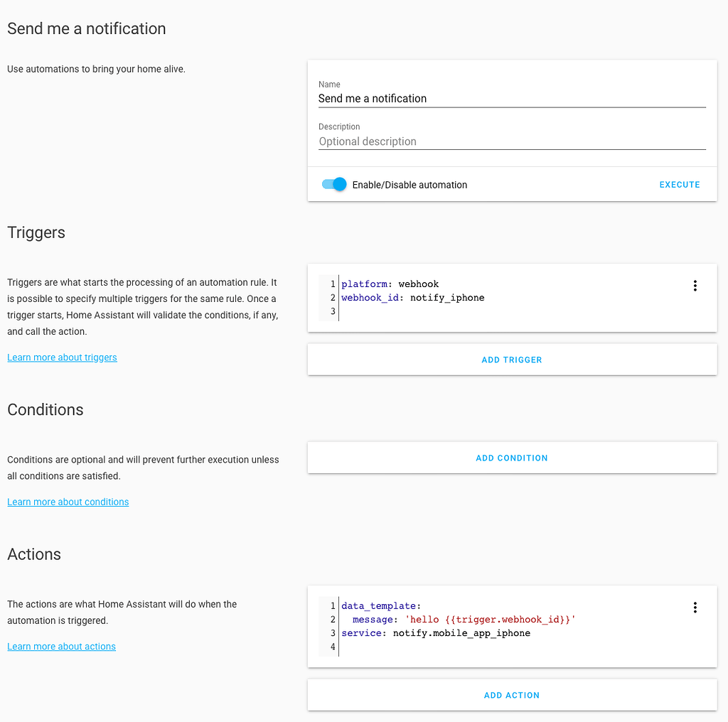Open the webhook trigger's overflow menu
Image resolution: width=728 pixels, height=722 pixels.
(x=695, y=285)
